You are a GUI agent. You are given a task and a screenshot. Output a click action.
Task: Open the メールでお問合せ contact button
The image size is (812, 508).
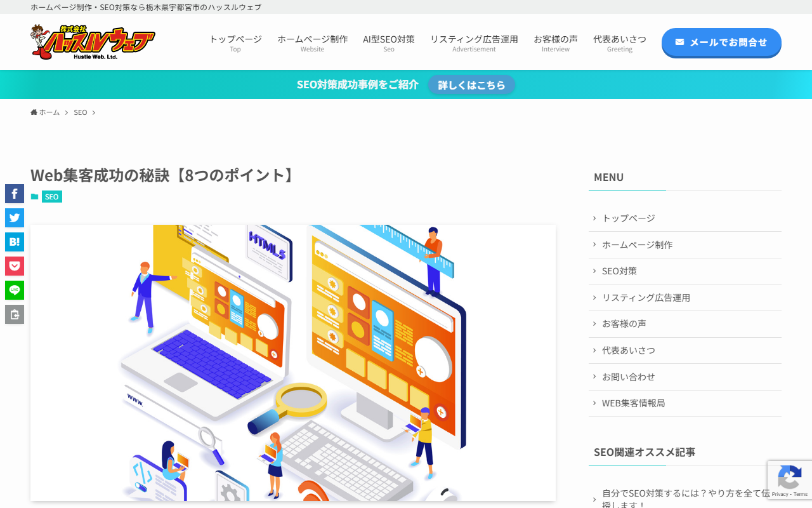(x=721, y=43)
